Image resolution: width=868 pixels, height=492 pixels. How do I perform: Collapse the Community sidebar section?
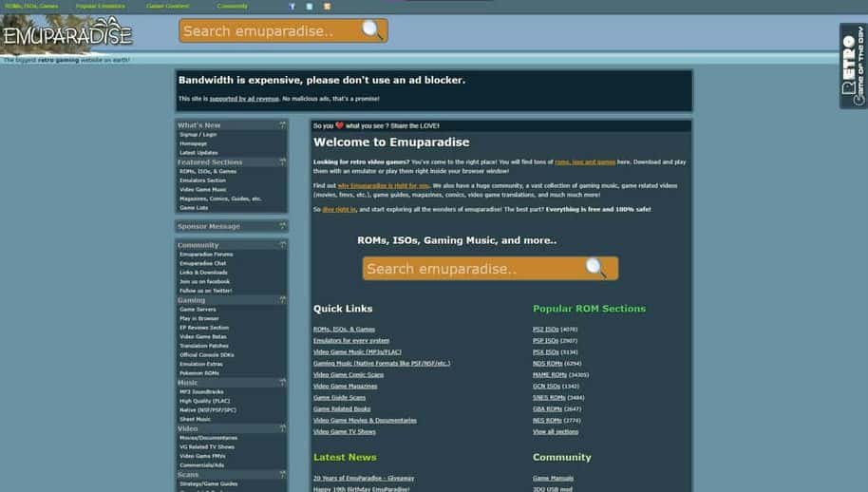pos(282,245)
